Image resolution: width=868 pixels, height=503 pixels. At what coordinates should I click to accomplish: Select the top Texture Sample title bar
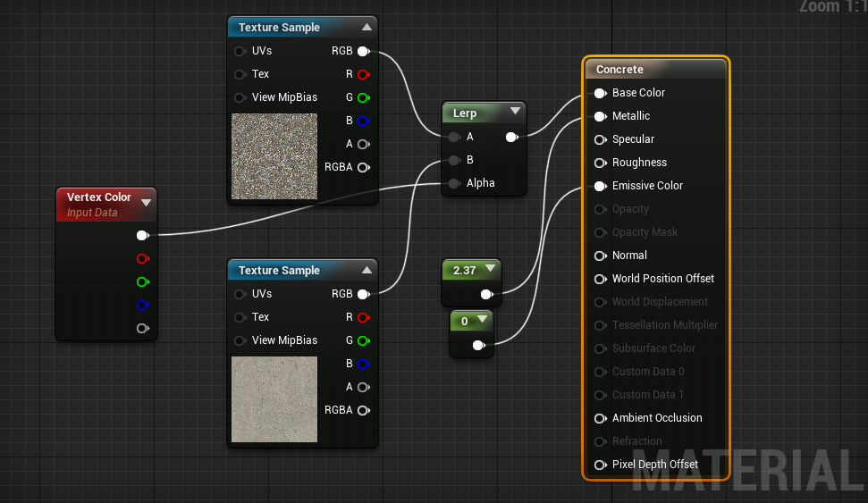303,27
